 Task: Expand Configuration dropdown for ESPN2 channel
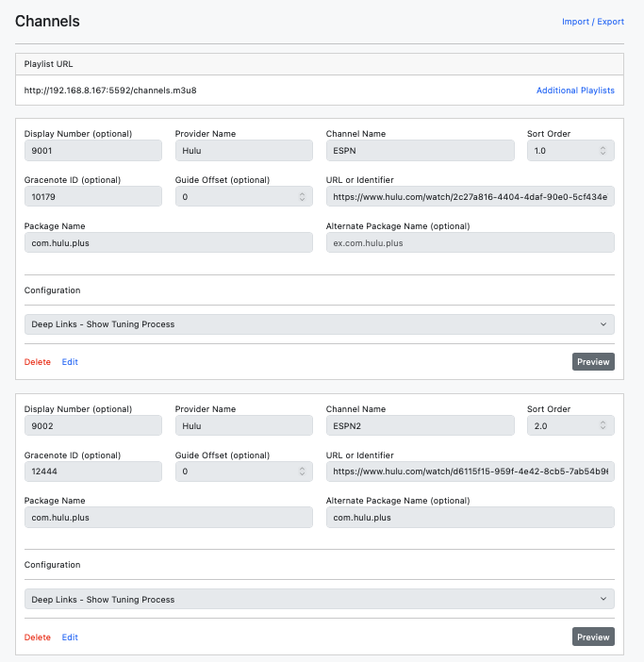pyautogui.click(x=319, y=599)
